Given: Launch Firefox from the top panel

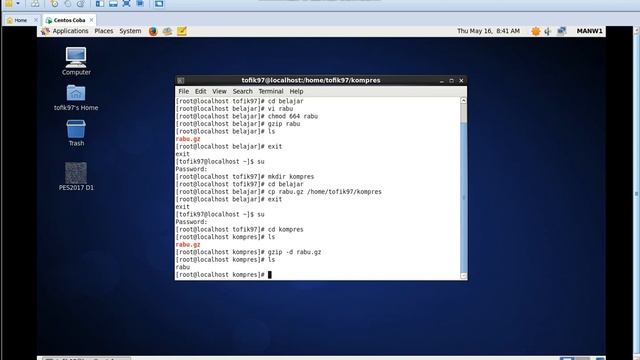Looking at the screenshot, I should (x=153, y=31).
